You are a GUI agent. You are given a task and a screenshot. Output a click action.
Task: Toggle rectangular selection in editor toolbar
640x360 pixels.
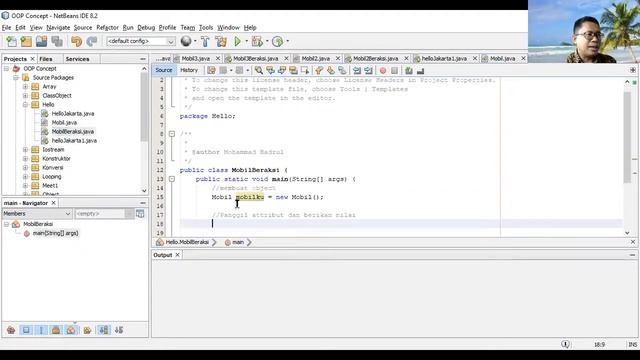click(304, 70)
